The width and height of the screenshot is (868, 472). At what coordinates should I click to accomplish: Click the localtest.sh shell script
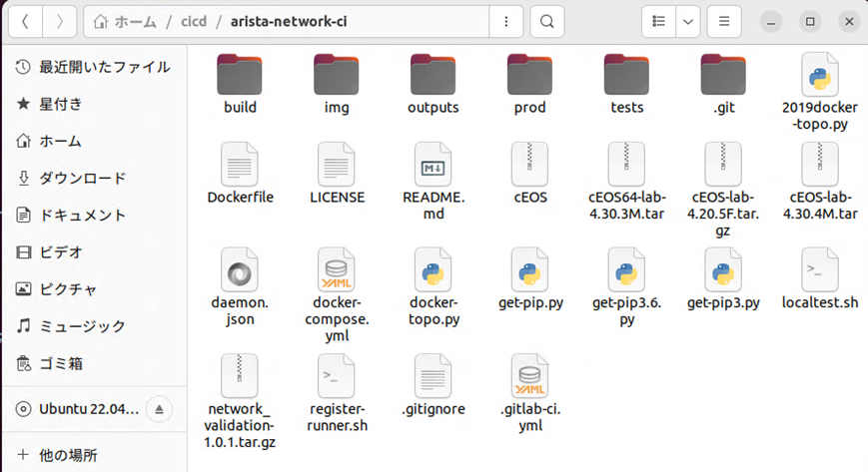pos(820,270)
